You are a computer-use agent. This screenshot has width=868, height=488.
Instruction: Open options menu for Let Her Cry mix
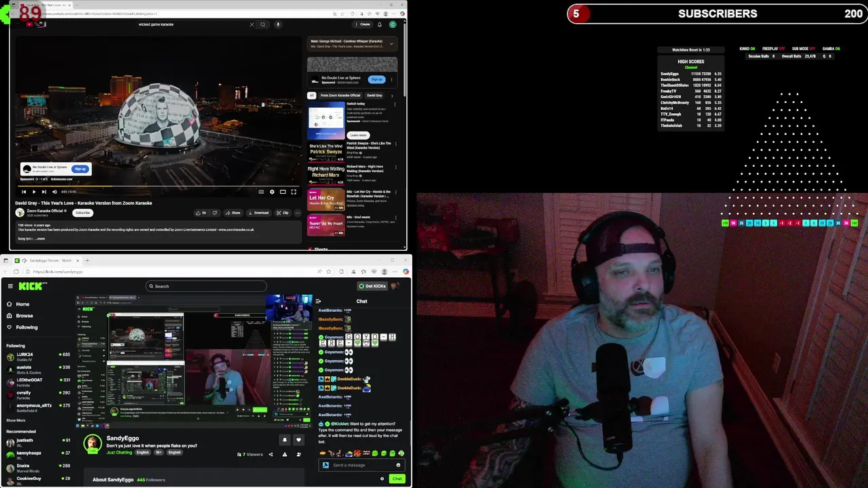pyautogui.click(x=396, y=192)
